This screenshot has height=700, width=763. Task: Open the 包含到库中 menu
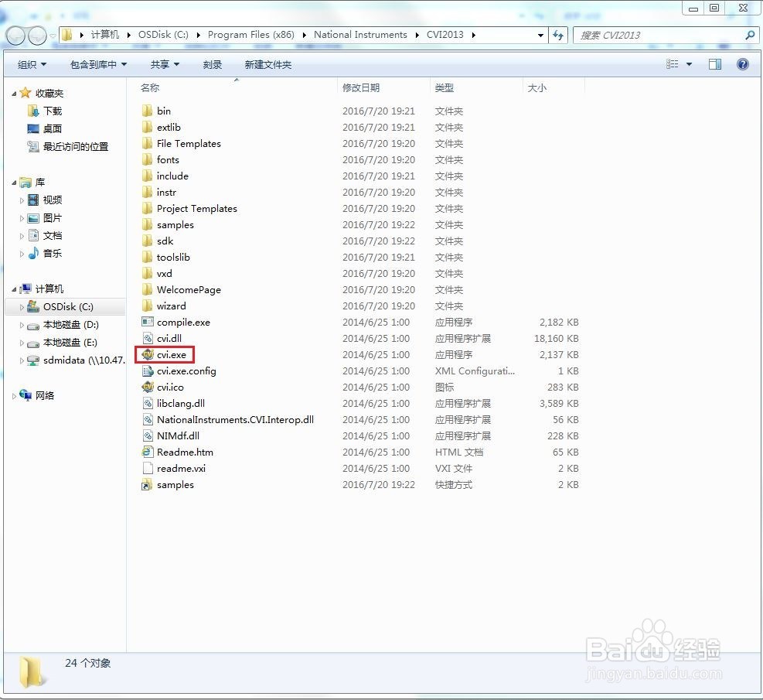pos(98,64)
